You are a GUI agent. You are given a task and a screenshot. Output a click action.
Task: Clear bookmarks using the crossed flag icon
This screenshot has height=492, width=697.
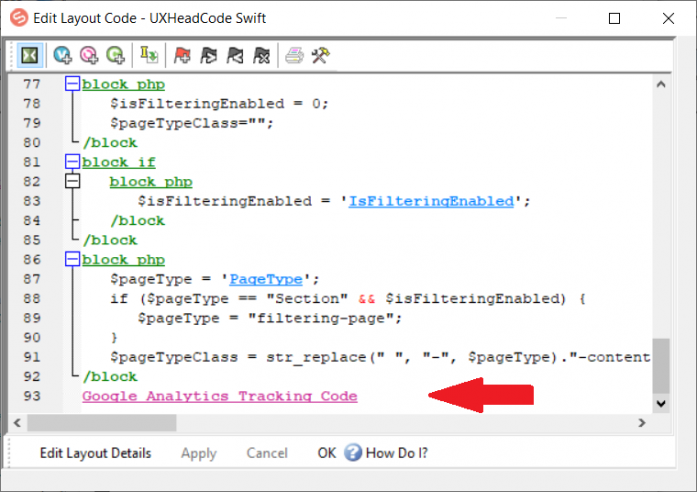coord(260,56)
